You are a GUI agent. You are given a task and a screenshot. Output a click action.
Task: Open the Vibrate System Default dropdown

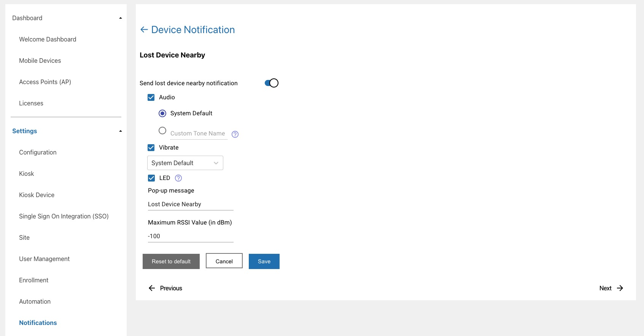click(185, 163)
